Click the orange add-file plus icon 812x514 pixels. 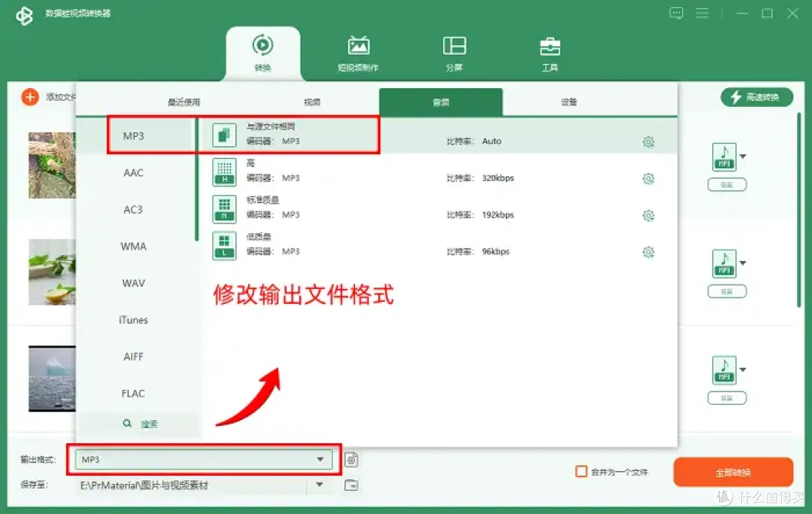click(30, 97)
